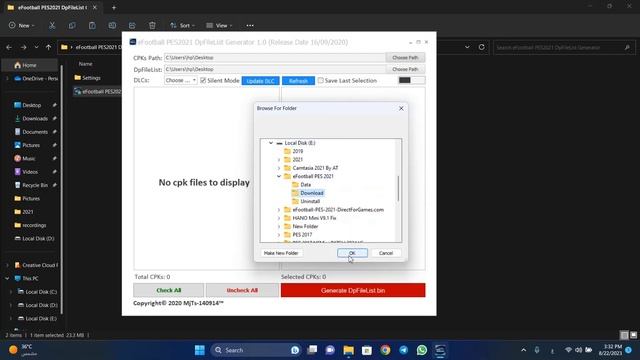Open Videos in Explorer sidebar
Screen dimensions: 640x360
[30, 172]
